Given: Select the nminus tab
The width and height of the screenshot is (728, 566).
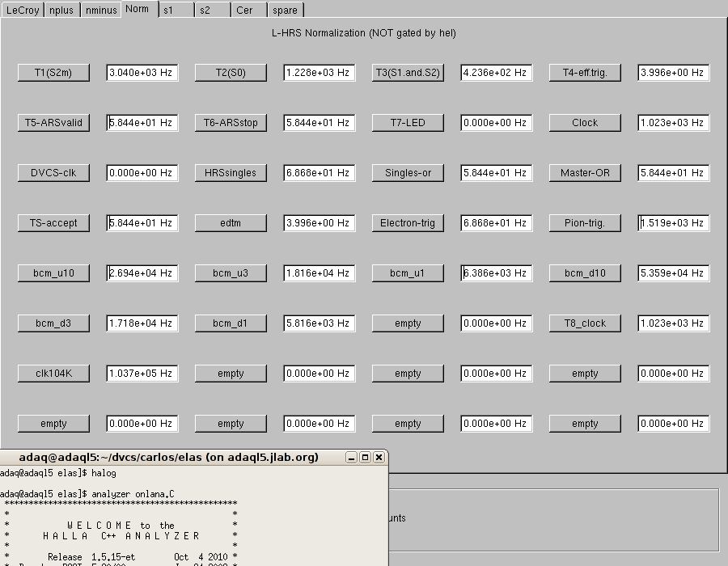Looking at the screenshot, I should click(x=101, y=10).
